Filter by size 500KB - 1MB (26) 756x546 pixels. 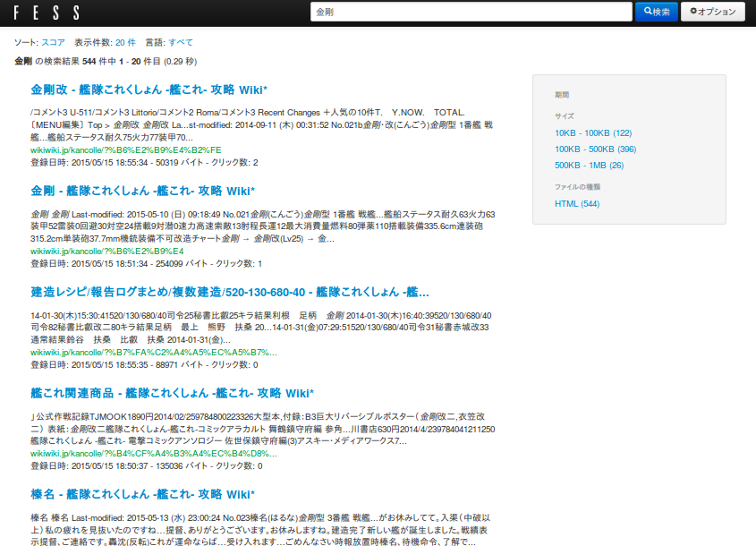coord(590,165)
